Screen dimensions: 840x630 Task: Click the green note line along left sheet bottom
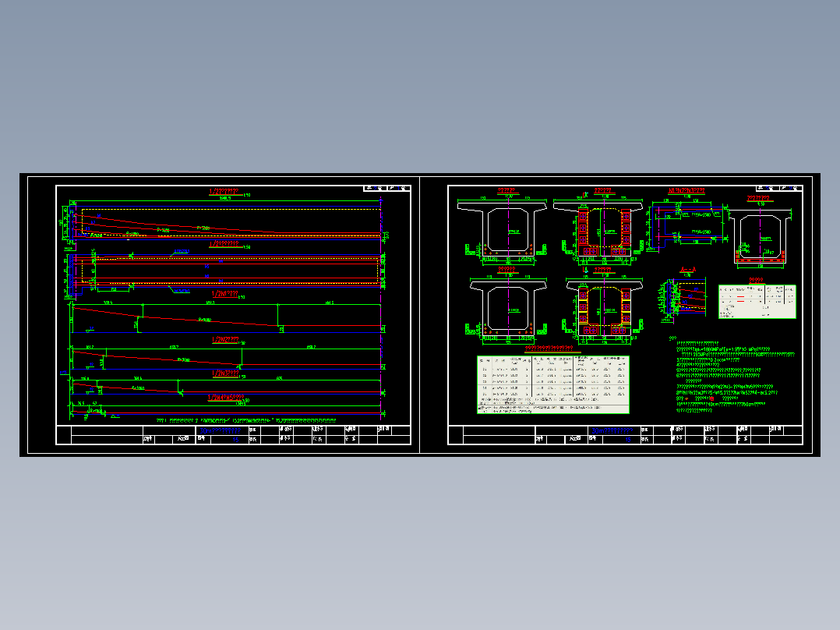click(x=246, y=421)
